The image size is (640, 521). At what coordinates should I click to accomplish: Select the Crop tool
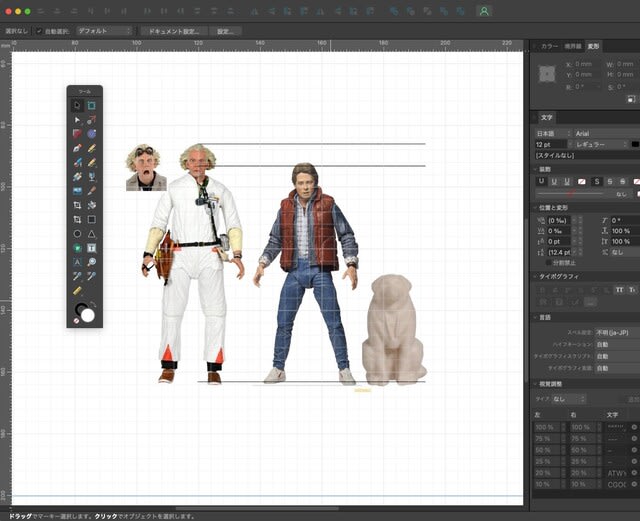(x=77, y=205)
